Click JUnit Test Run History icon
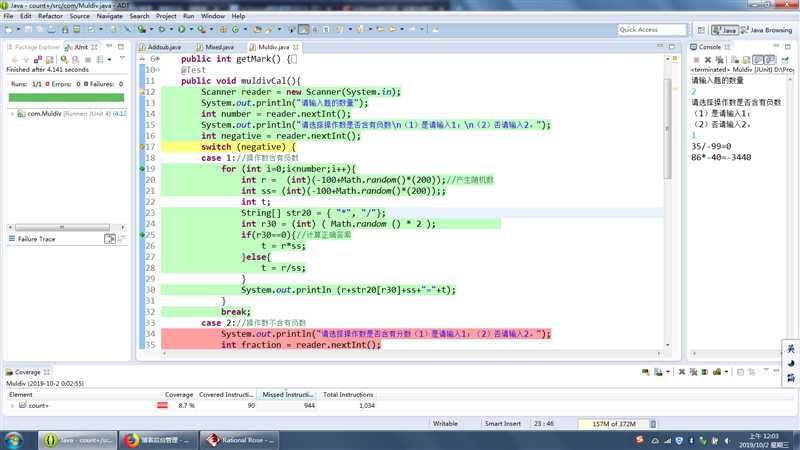 [99, 60]
